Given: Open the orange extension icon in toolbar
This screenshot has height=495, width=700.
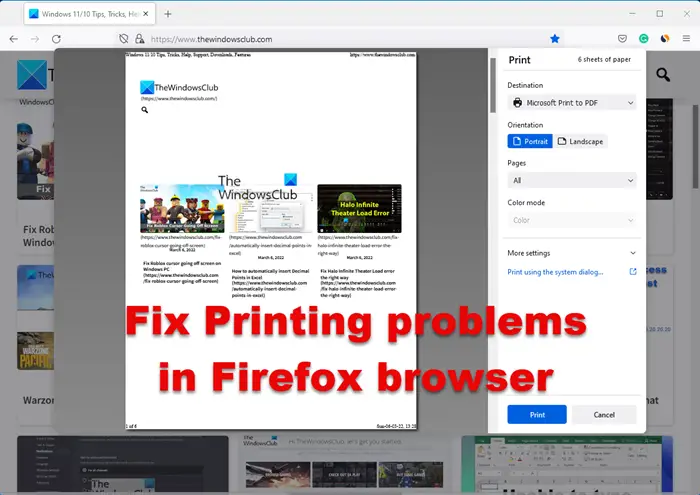Looking at the screenshot, I should (665, 39).
